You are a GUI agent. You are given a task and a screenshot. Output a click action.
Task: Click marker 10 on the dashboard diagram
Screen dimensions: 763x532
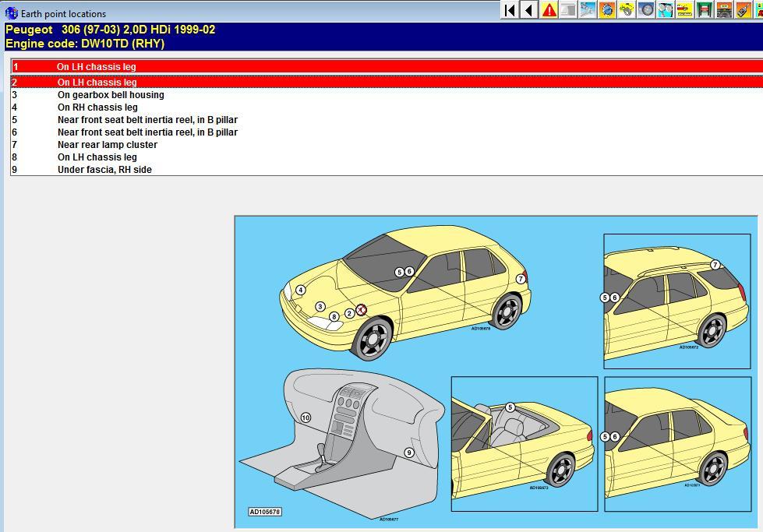306,418
